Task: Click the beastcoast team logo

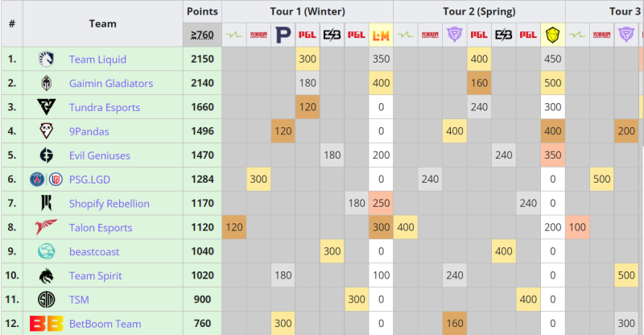Action: [x=46, y=252]
